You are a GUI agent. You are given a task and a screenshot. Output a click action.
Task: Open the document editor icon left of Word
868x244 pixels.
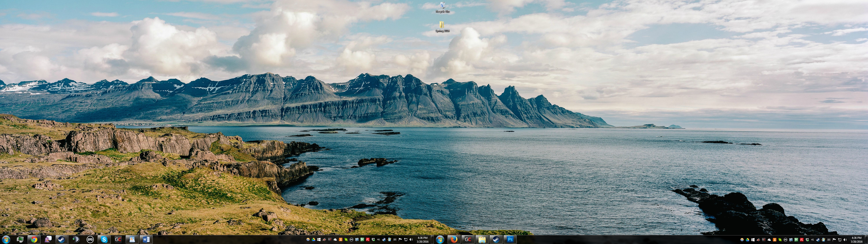pos(132,240)
